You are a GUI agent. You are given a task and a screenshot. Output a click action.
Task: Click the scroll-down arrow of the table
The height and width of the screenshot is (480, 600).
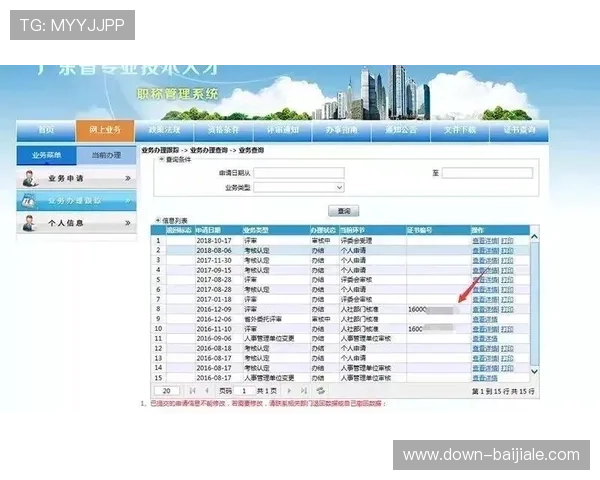[x=535, y=371]
